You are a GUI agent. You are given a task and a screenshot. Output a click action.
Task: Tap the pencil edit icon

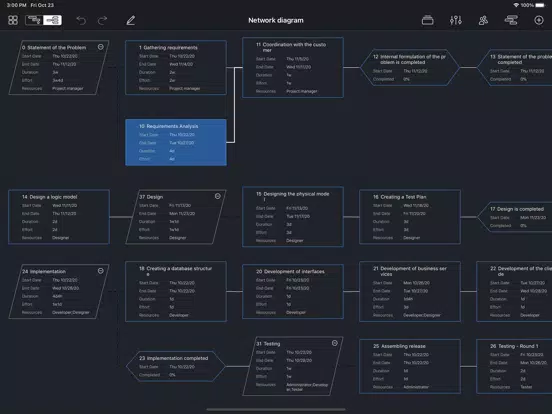pyautogui.click(x=131, y=20)
